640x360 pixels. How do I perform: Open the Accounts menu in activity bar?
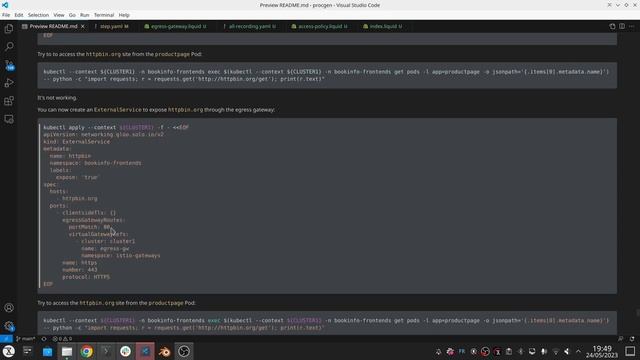pyautogui.click(x=9, y=308)
